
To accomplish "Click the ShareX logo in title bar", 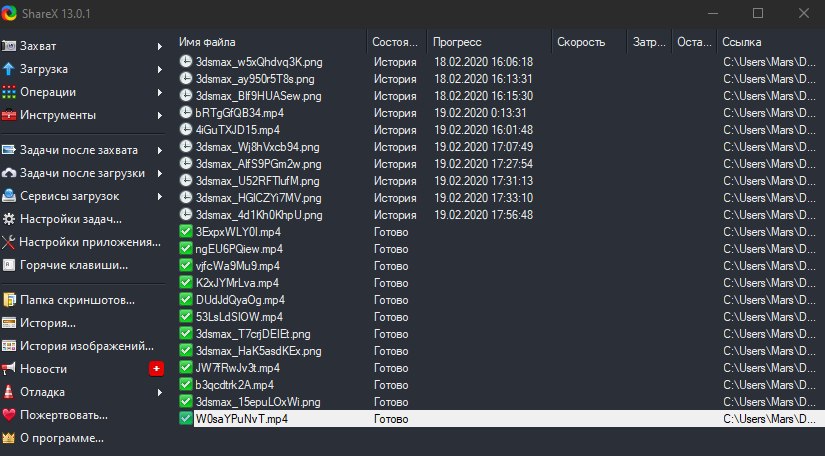I will coord(9,13).
